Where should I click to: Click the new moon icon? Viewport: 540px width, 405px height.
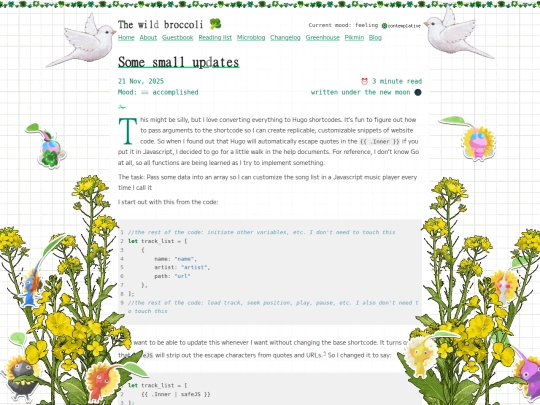[x=418, y=92]
